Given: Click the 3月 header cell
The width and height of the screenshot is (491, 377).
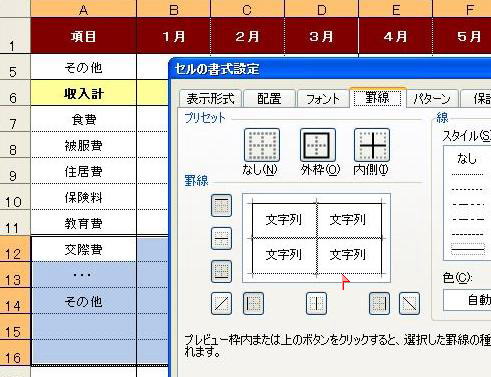Looking at the screenshot, I should tap(322, 36).
